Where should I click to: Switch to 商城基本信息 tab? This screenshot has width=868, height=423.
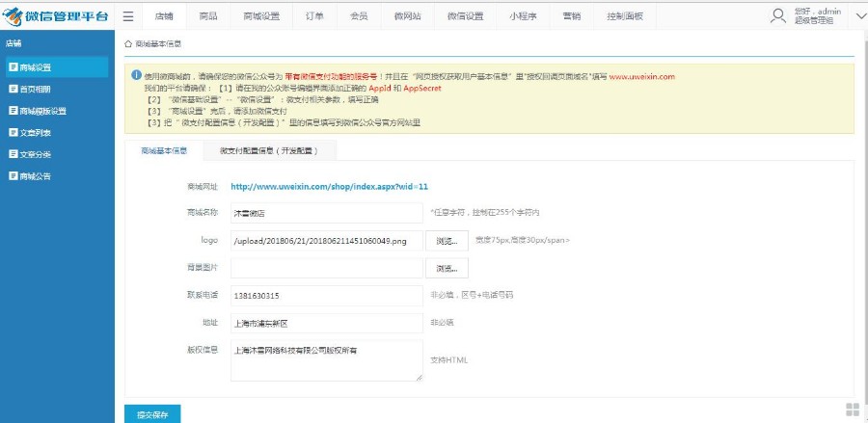click(164, 150)
